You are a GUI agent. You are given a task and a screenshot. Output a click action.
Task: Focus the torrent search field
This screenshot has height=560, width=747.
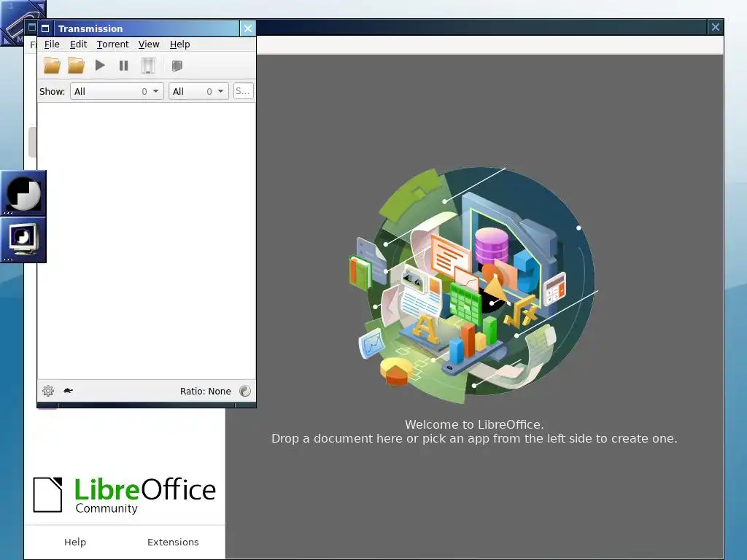(x=243, y=91)
